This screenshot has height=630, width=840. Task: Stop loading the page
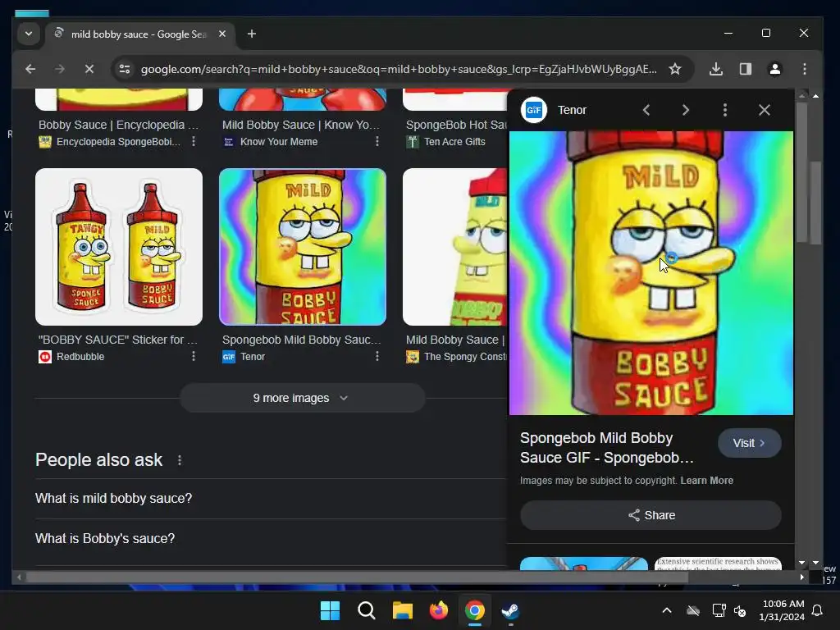coord(89,69)
